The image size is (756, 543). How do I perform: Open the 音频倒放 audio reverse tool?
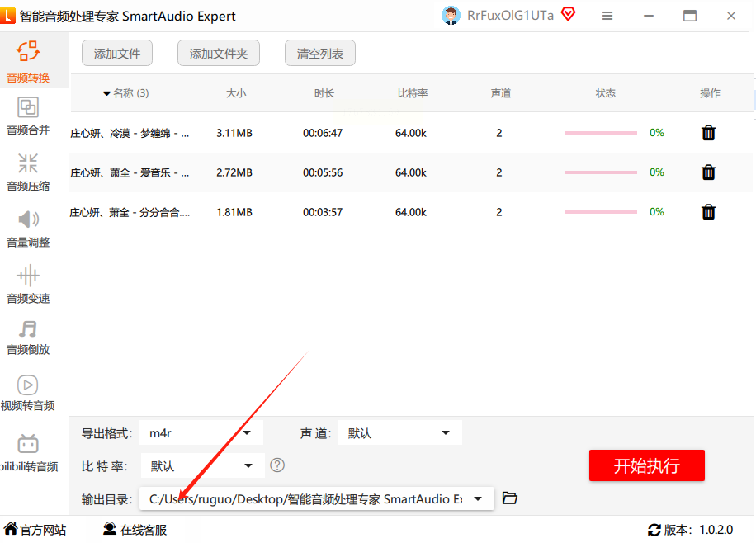click(x=28, y=338)
